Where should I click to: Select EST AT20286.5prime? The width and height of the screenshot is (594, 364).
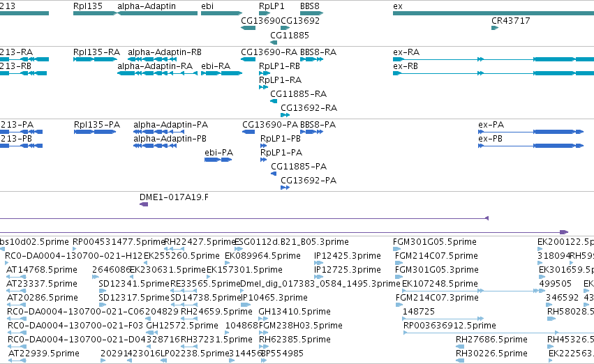click(x=43, y=298)
